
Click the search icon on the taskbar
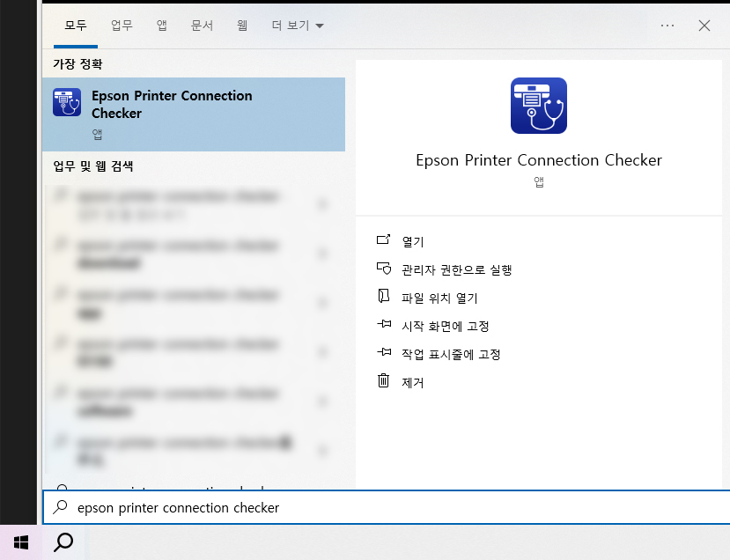[x=63, y=542]
